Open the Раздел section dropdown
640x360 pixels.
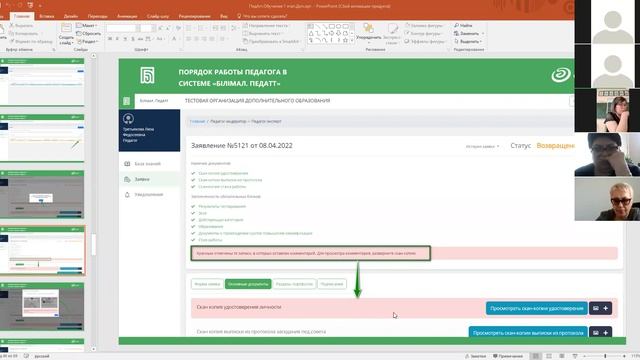tap(87, 41)
